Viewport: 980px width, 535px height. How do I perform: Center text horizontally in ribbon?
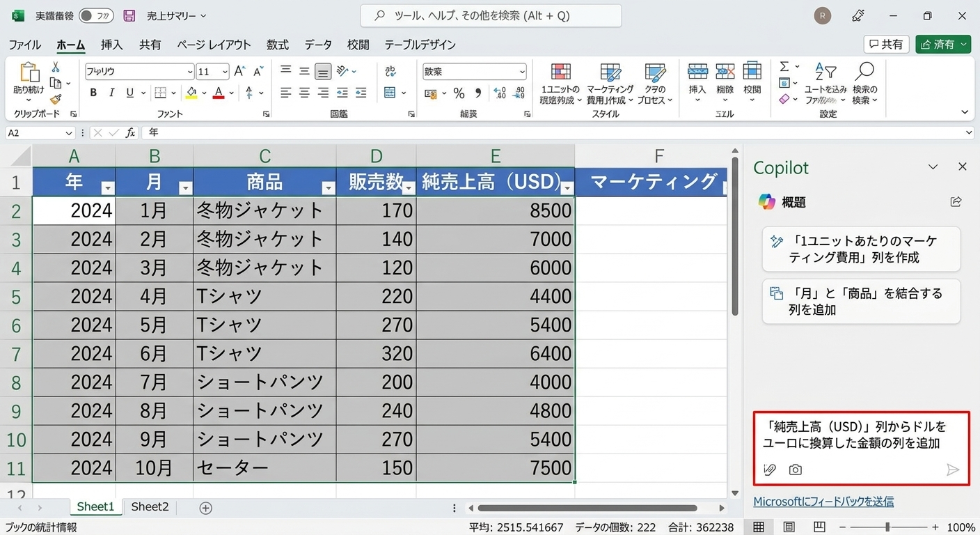click(304, 93)
